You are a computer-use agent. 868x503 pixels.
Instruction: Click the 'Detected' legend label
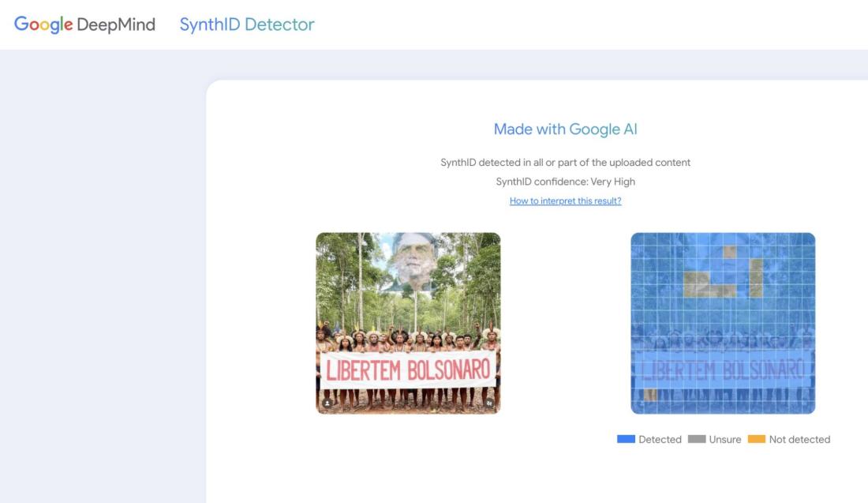(x=660, y=440)
